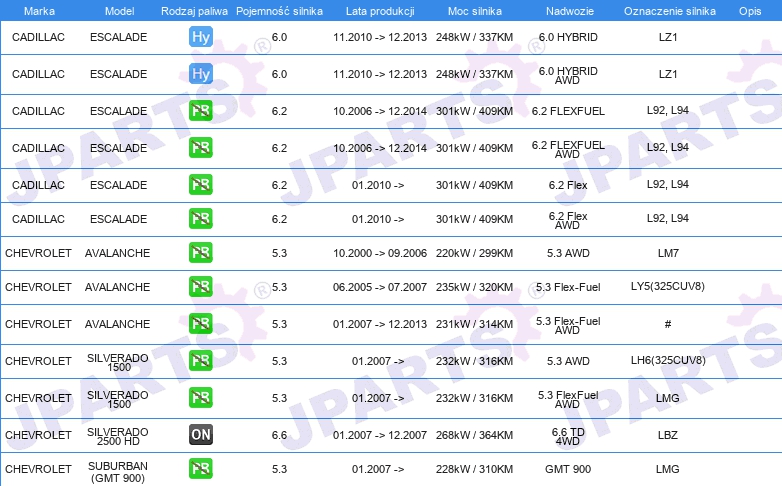Click the 6.6 TD 4WD body cell
The image size is (782, 486).
568,436
